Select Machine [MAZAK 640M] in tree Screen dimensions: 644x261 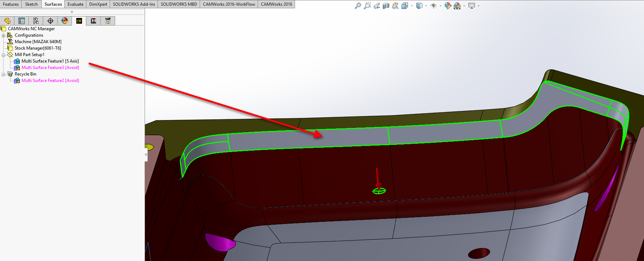click(38, 42)
